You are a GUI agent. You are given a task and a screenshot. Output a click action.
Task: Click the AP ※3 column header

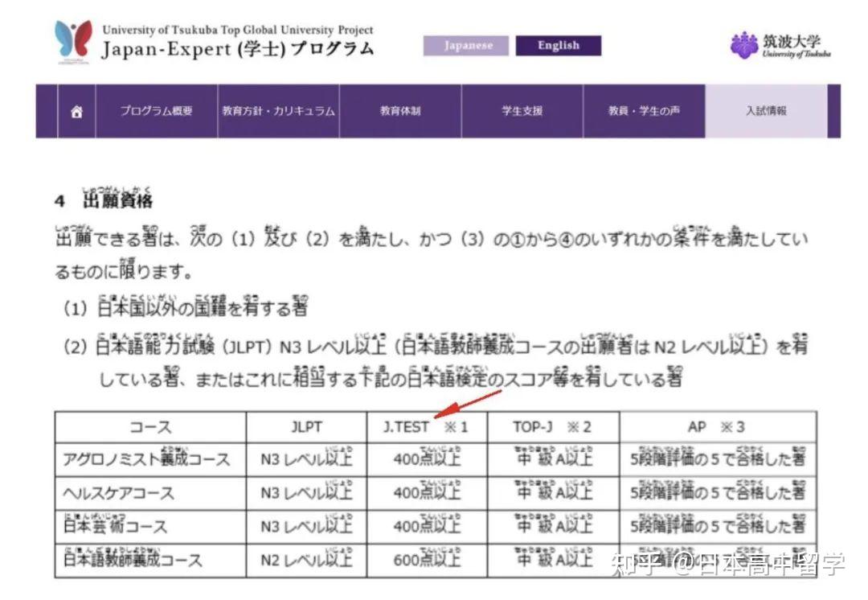point(718,427)
